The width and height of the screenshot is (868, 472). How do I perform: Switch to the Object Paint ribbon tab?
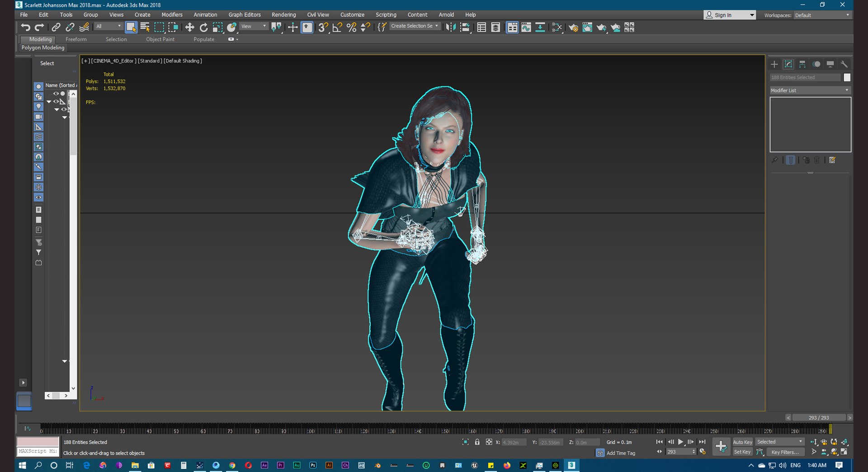[160, 39]
